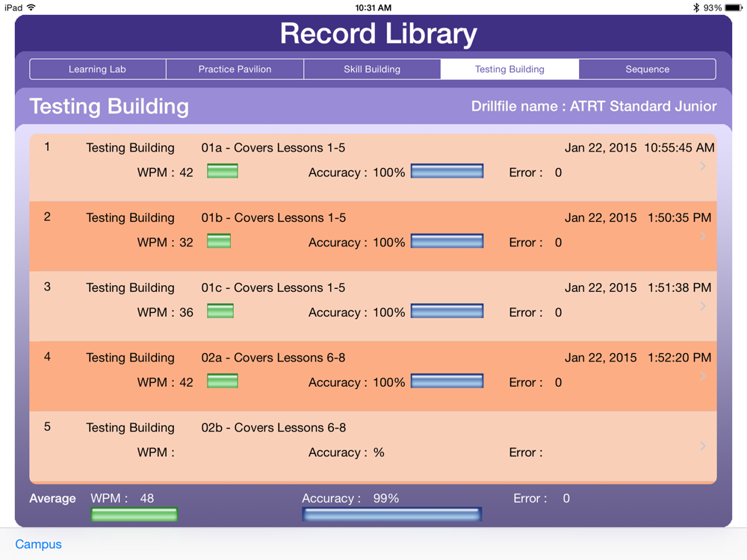This screenshot has height=560, width=747.
Task: Tap the chevron on record 4
Action: click(x=703, y=376)
